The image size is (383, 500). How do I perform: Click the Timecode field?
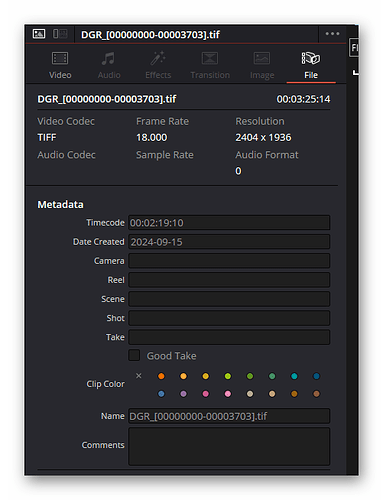click(x=229, y=223)
